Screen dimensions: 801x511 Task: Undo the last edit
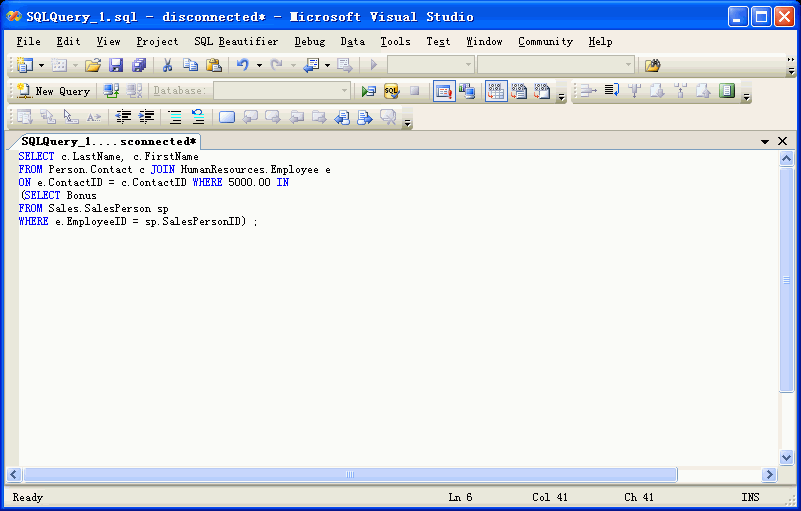coord(243,65)
